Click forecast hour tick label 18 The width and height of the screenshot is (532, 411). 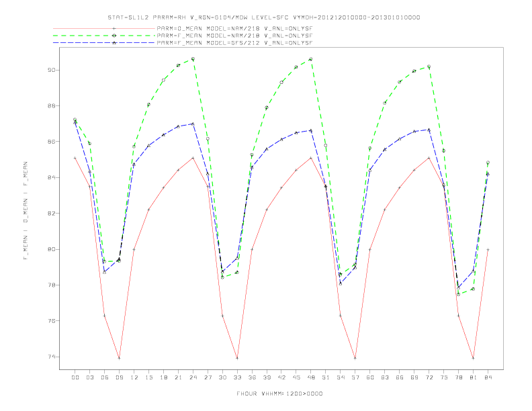tap(163, 377)
